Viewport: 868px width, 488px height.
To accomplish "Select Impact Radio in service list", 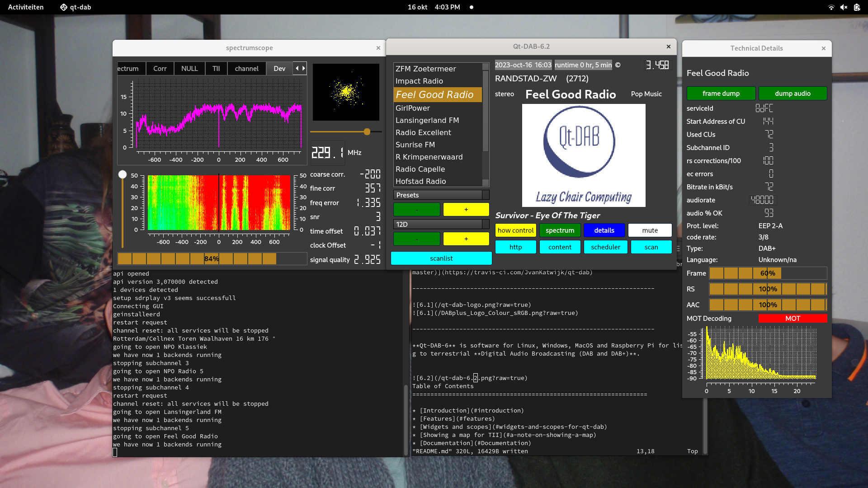I will coord(438,81).
